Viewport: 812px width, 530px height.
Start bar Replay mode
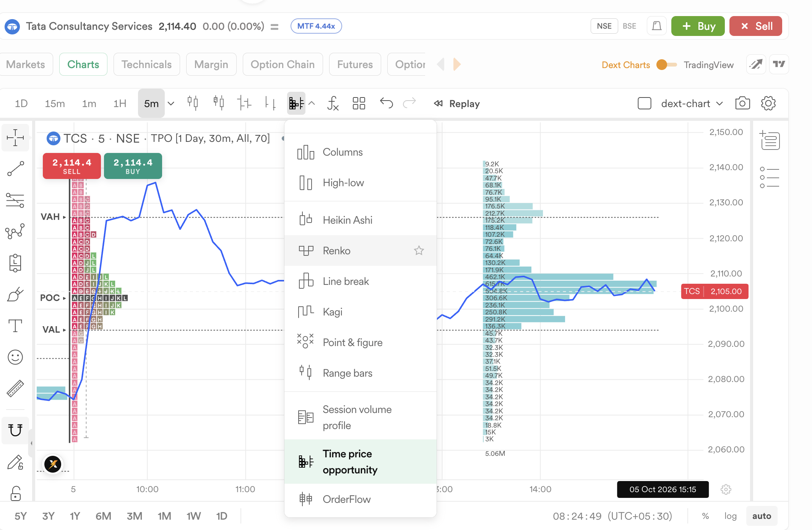[457, 104]
